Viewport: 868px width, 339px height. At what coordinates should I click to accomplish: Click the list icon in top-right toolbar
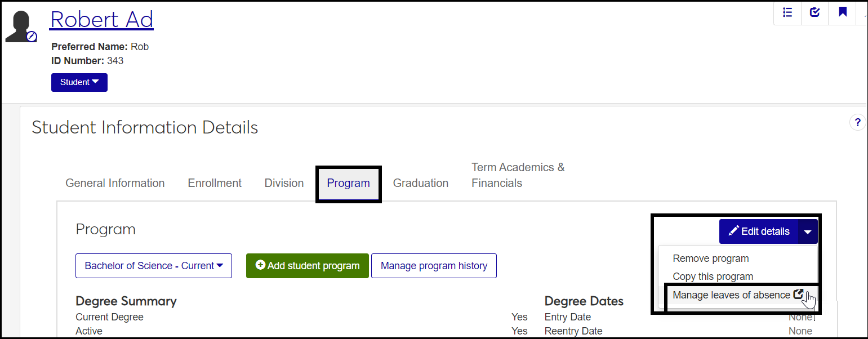click(787, 12)
